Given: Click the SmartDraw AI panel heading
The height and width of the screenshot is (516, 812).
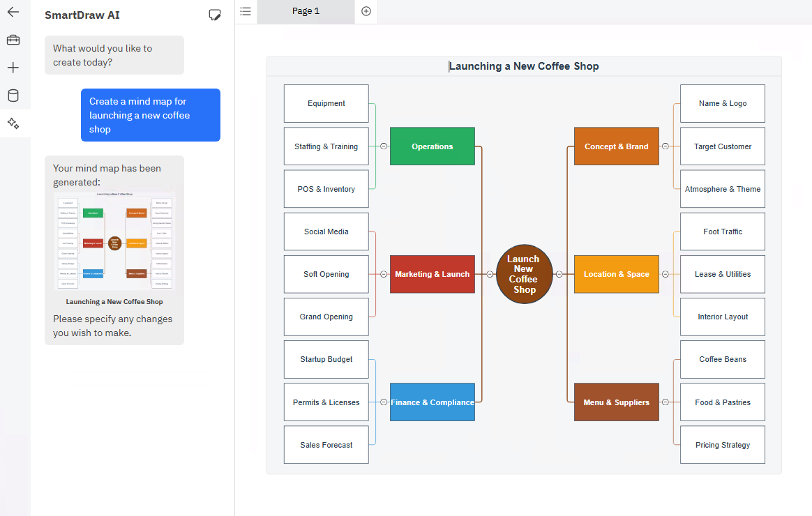Looking at the screenshot, I should (x=82, y=15).
